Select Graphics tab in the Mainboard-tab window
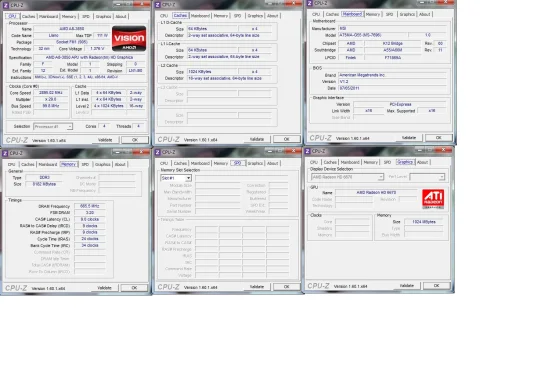Screen dimensions: 559x384 point(407,14)
